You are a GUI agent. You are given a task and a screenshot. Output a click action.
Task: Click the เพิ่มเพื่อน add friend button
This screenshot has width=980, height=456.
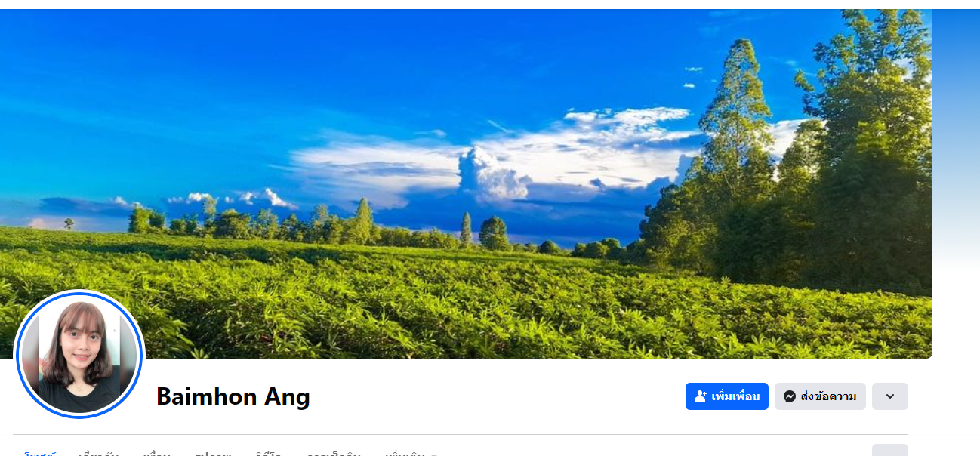727,396
